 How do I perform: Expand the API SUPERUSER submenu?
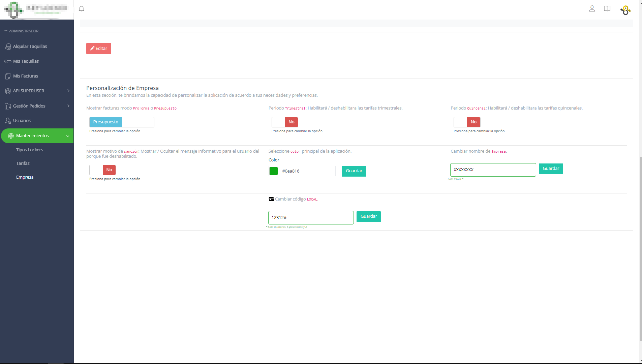[x=68, y=91]
